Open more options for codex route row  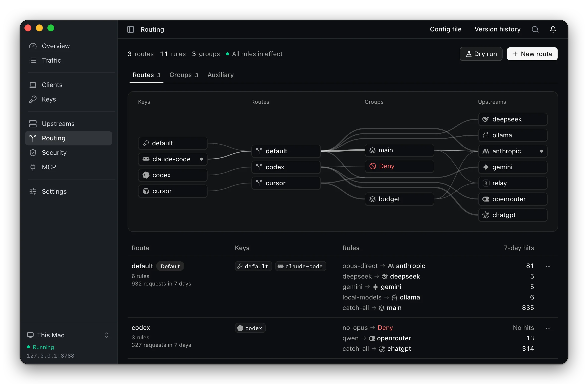point(548,328)
